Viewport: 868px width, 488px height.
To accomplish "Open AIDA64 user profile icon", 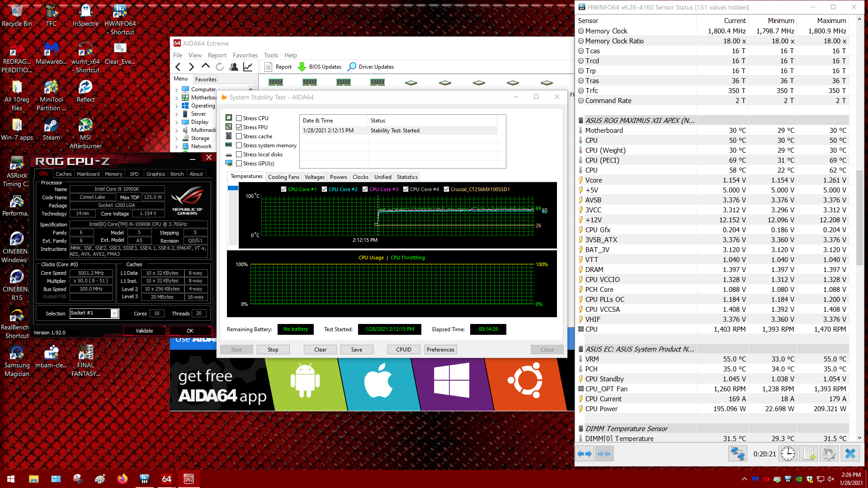I will pyautogui.click(x=234, y=67).
